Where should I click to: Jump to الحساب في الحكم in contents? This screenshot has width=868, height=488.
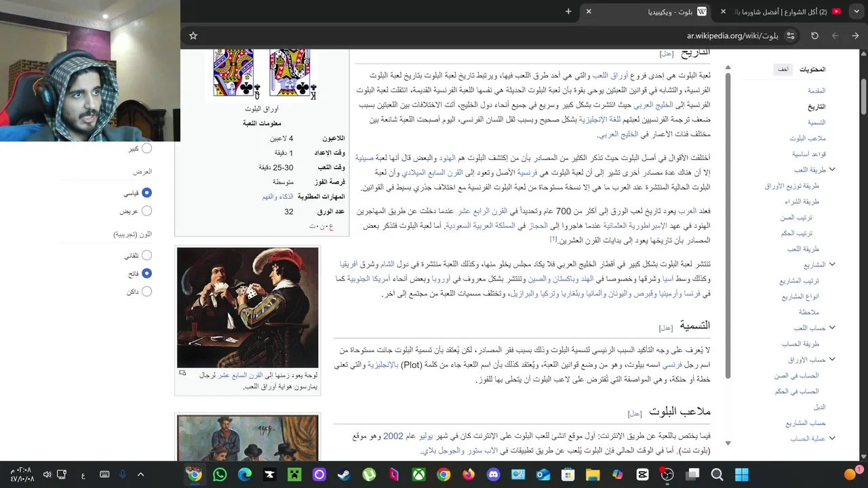797,391
